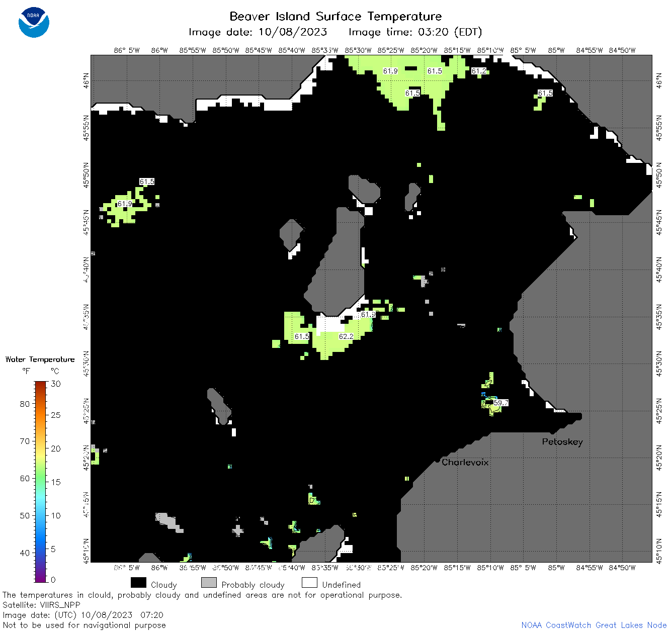Click the 'NOAA CoastWatch Great Lakes Node' credit
The width and height of the screenshot is (672, 633).
594,625
